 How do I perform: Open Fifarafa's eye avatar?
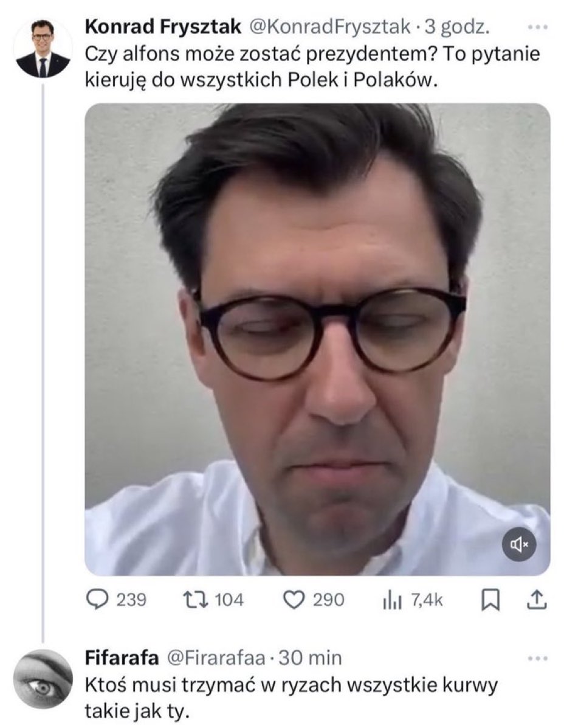tap(43, 678)
